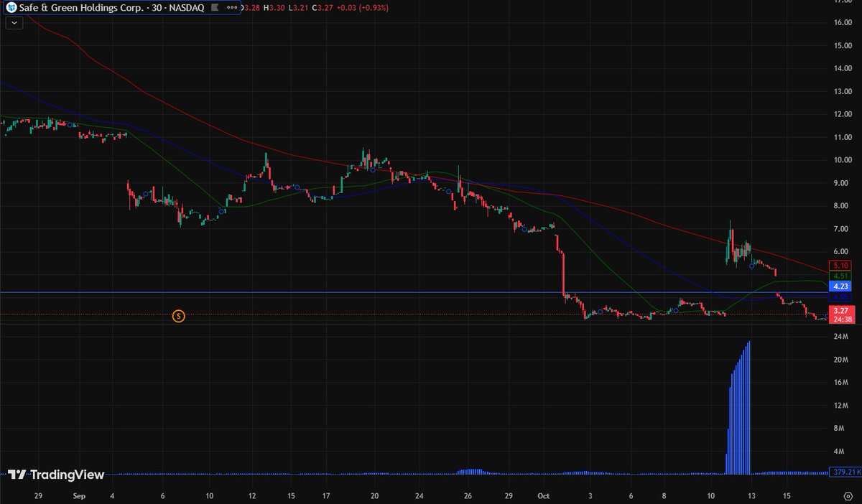Image resolution: width=862 pixels, height=504 pixels.
Task: Click the gray flag icon beside NASDAQ
Action: 214,7
